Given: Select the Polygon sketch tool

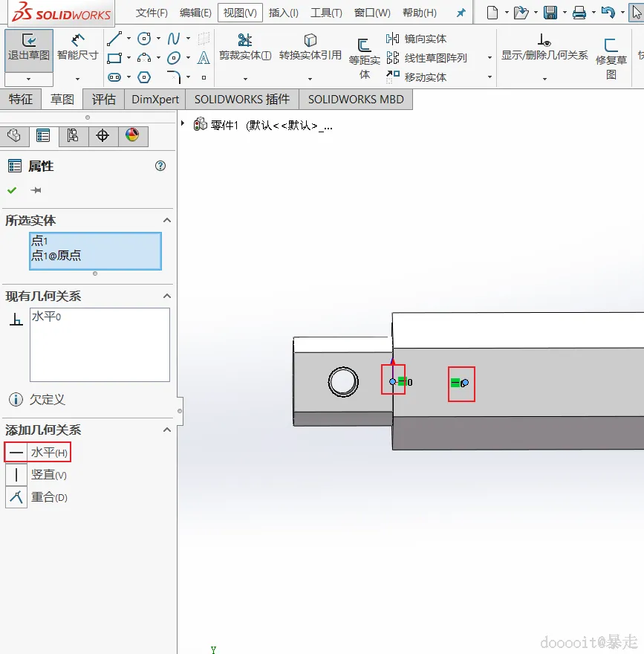Looking at the screenshot, I should (144, 77).
